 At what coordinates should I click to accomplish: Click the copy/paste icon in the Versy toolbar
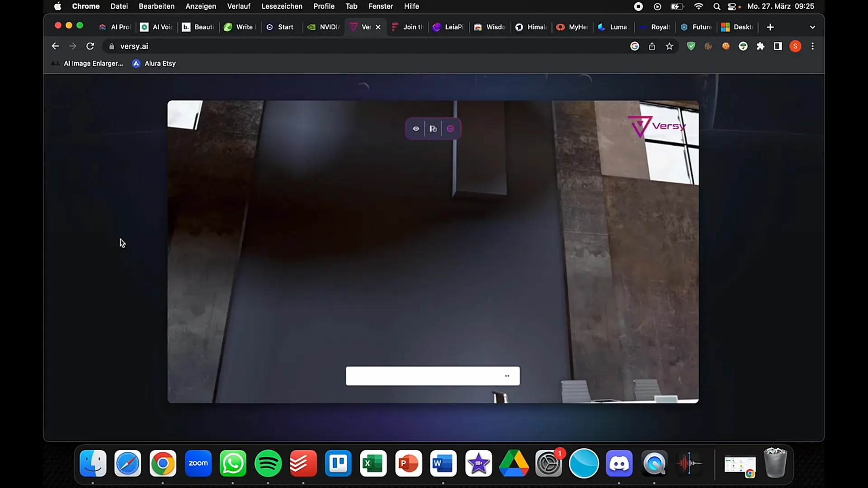click(433, 129)
